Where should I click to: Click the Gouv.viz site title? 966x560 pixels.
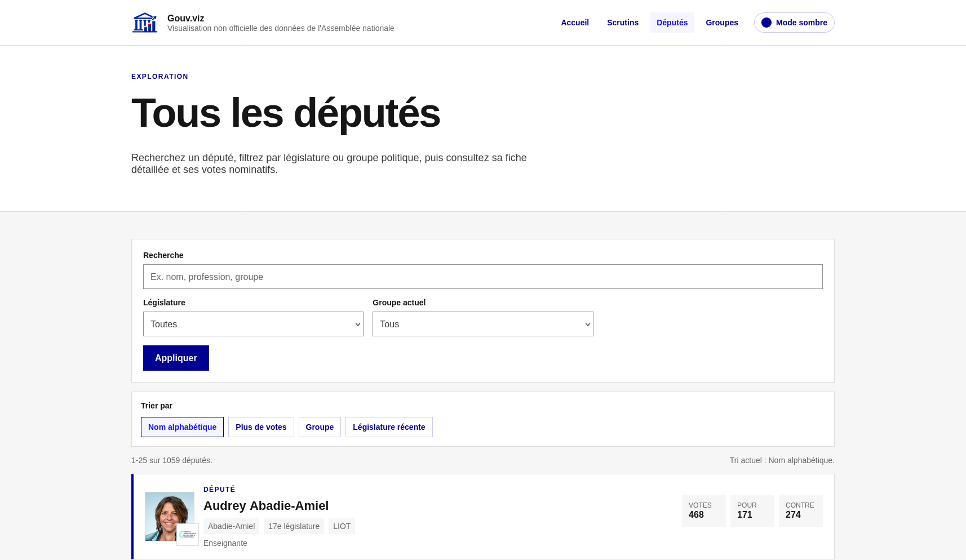click(185, 18)
